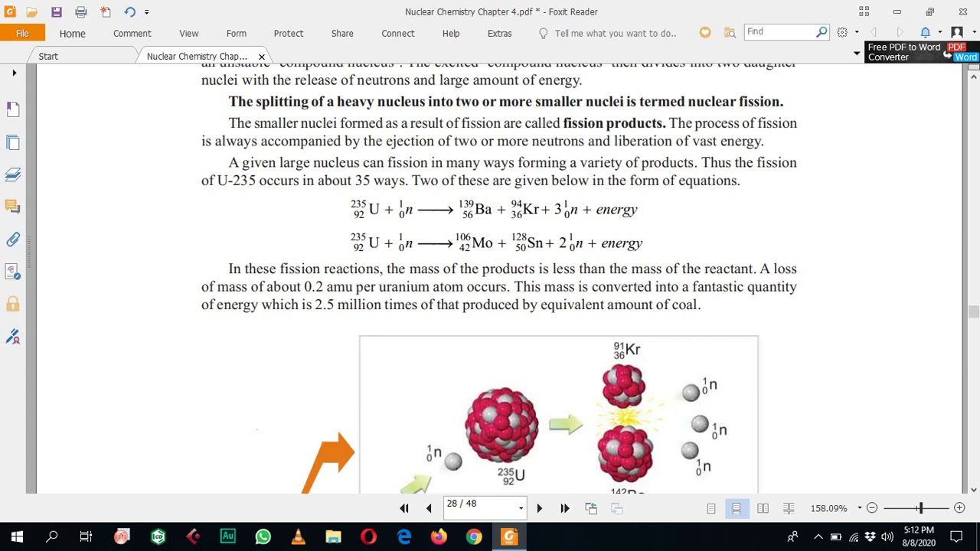Open the zoom percentage dropdown
This screenshot has width=980, height=551.
859,508
